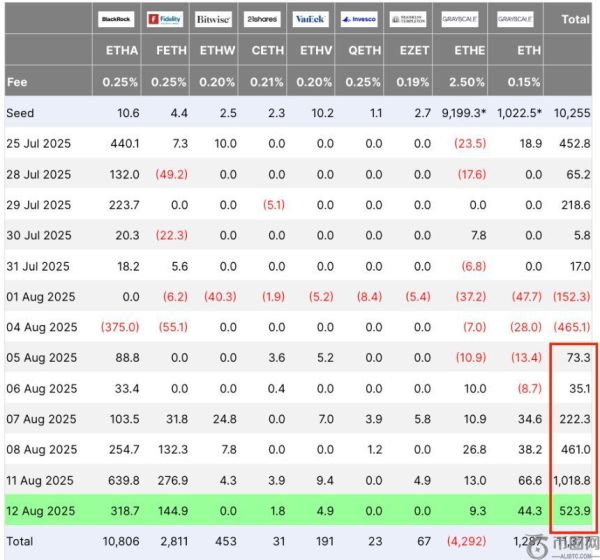Click the 21shares logo above CETH
Viewport: 600px width, 560px height.
[x=261, y=19]
